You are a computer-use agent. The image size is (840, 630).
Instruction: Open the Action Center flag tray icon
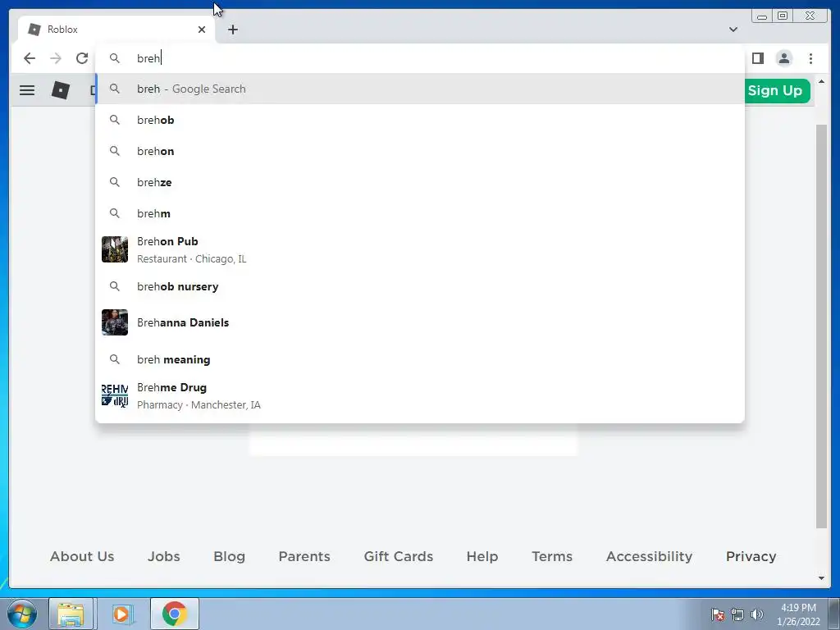coord(718,614)
